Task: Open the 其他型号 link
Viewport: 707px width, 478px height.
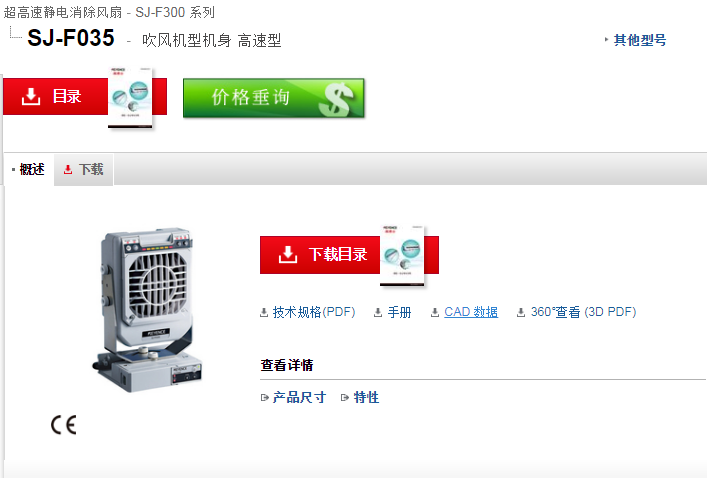Action: [639, 40]
